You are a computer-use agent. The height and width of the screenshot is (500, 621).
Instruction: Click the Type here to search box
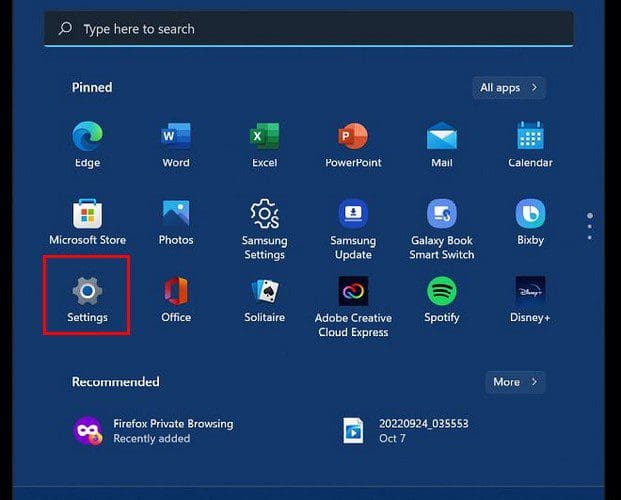(309, 29)
